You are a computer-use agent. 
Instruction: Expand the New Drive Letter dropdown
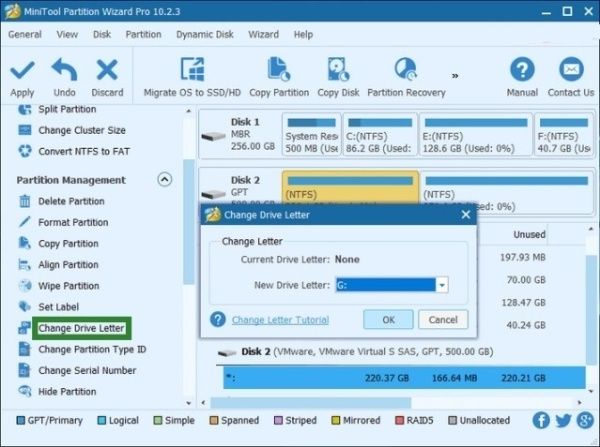(441, 285)
